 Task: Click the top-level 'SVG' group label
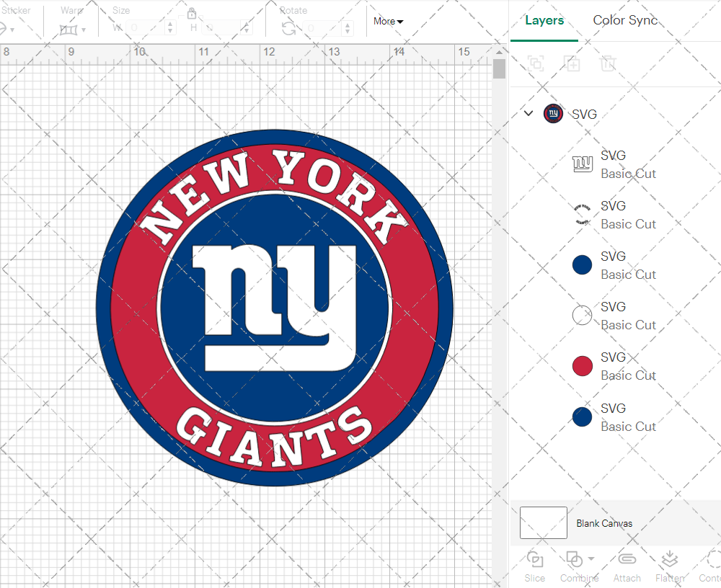584,114
